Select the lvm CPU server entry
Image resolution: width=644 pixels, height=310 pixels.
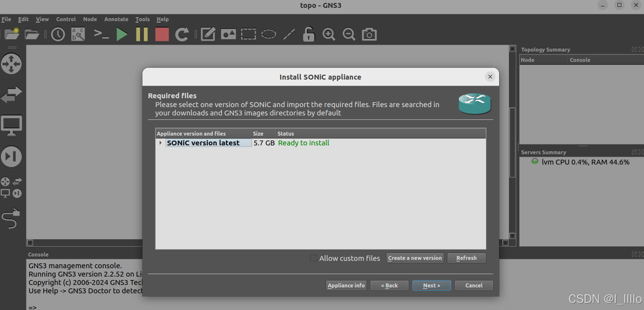point(581,162)
